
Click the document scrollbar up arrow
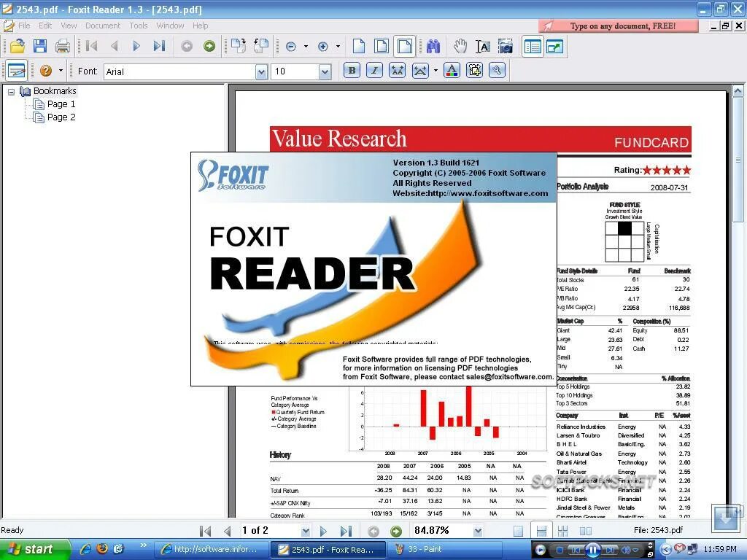(738, 90)
